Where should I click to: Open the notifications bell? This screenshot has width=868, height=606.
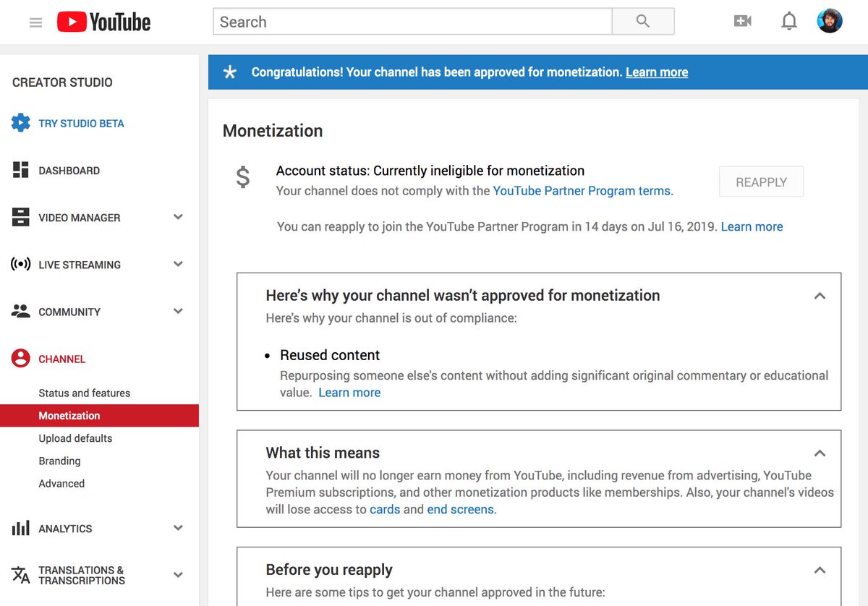point(789,22)
